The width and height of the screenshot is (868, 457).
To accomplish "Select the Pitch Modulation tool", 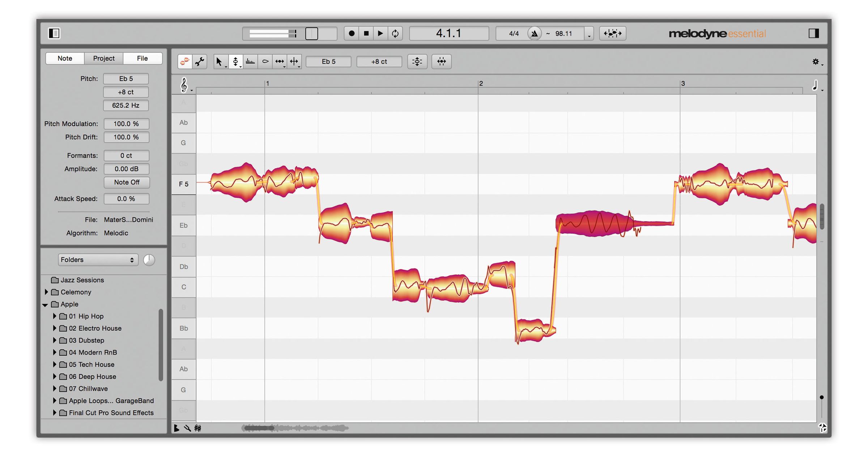I will pyautogui.click(x=250, y=61).
